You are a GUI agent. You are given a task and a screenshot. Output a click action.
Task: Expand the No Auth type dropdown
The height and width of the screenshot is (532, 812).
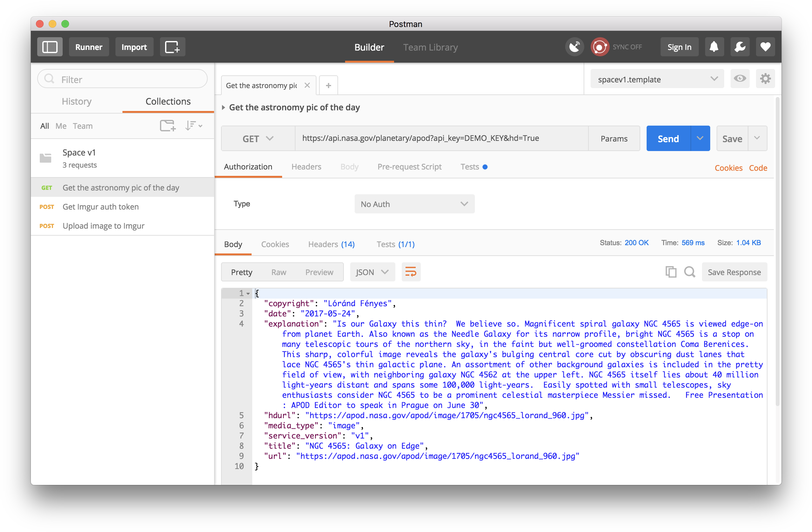pos(414,204)
